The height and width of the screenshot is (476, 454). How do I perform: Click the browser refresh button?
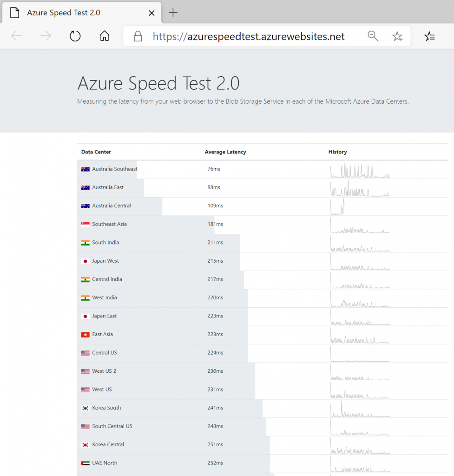pos(75,36)
